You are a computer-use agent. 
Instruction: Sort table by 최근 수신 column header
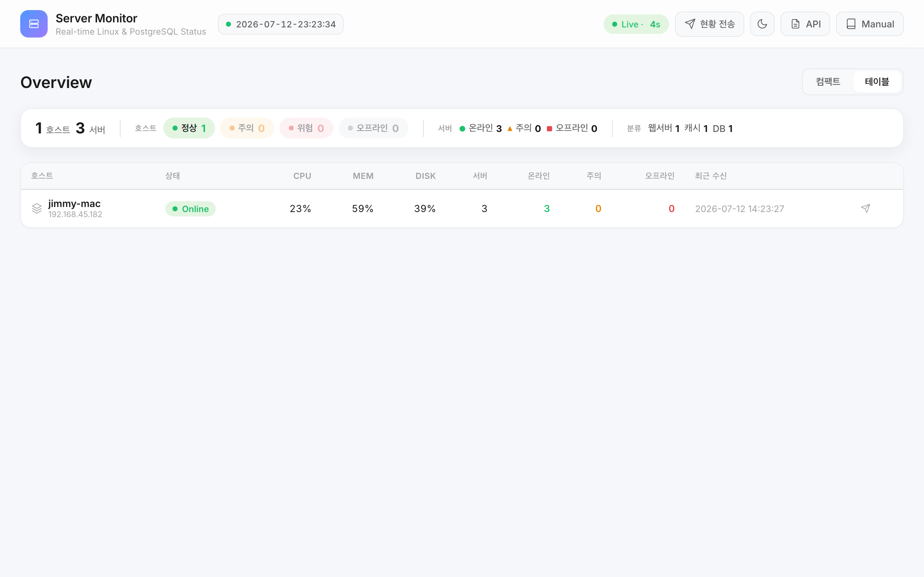coord(711,176)
